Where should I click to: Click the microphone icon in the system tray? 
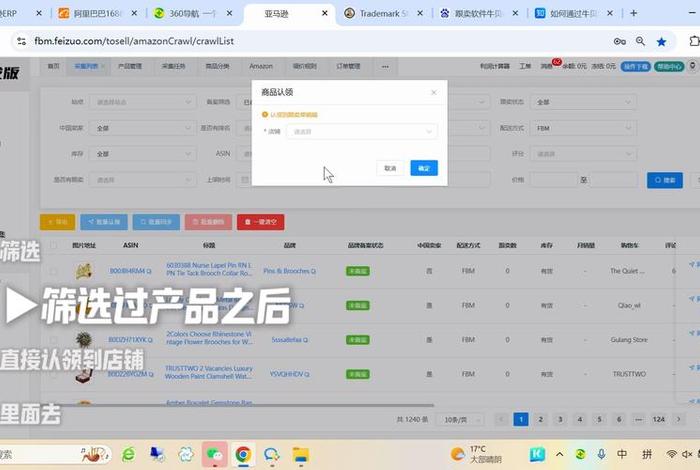click(x=601, y=454)
